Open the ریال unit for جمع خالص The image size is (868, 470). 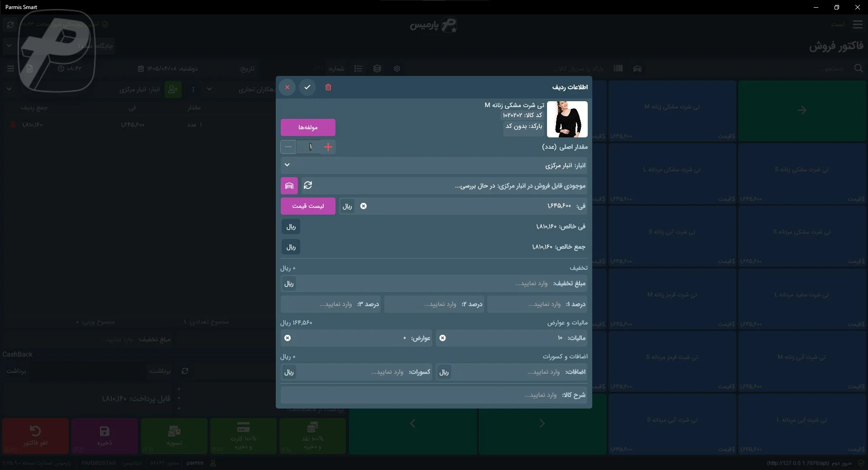pyautogui.click(x=291, y=247)
